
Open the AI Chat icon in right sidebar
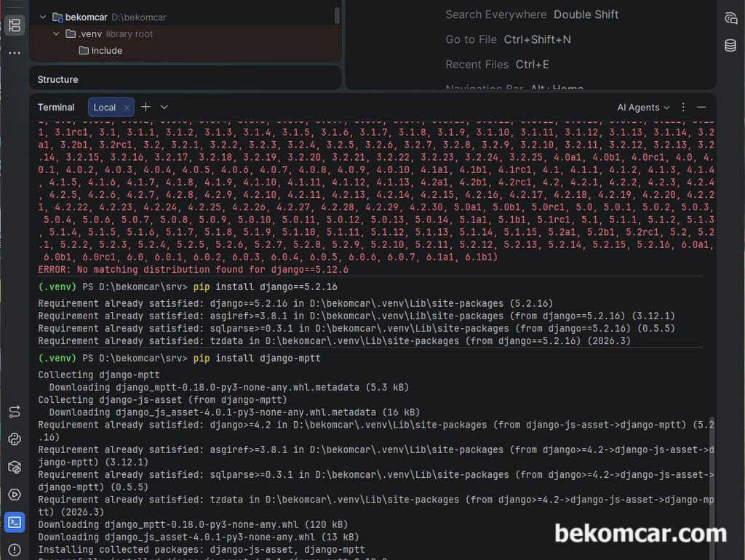[730, 18]
